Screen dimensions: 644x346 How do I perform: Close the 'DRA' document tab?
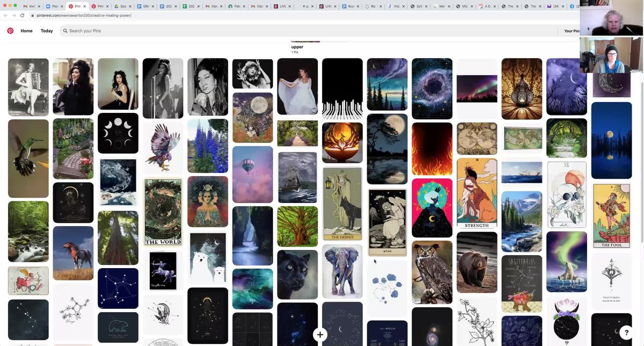[x=153, y=6]
